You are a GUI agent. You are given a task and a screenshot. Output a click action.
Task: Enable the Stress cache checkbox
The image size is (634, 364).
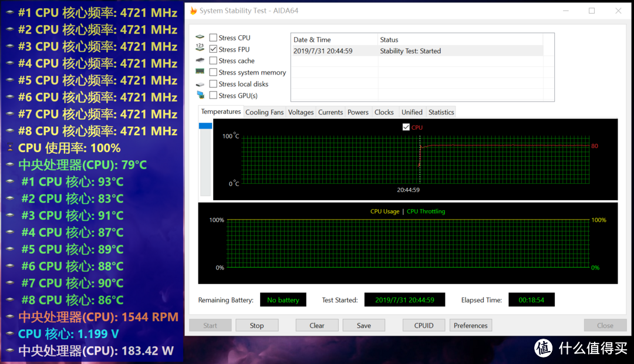click(x=213, y=60)
